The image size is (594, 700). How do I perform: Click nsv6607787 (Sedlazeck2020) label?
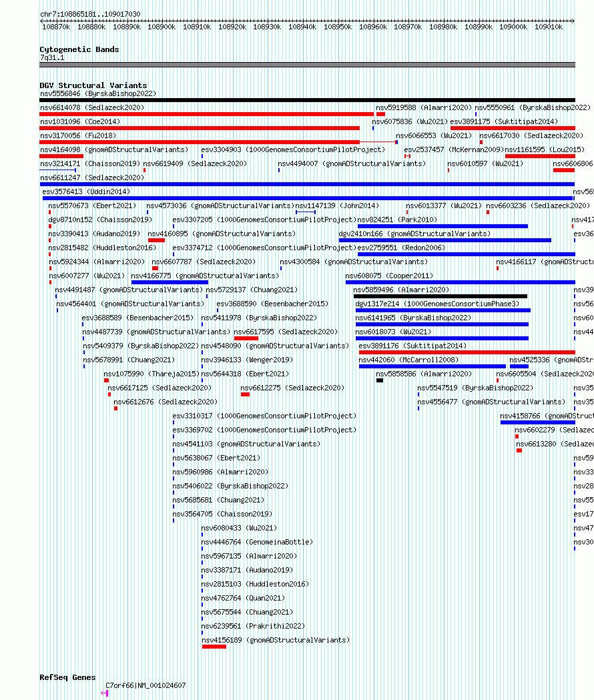[x=204, y=262]
